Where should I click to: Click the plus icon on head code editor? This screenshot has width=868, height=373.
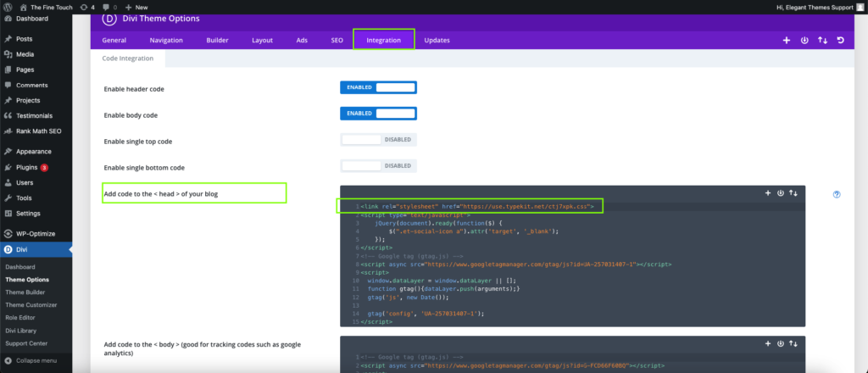[768, 193]
